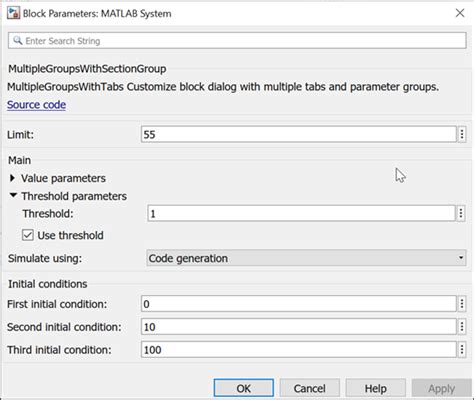
Task: Open Third initial condition three-dot options
Action: point(462,350)
